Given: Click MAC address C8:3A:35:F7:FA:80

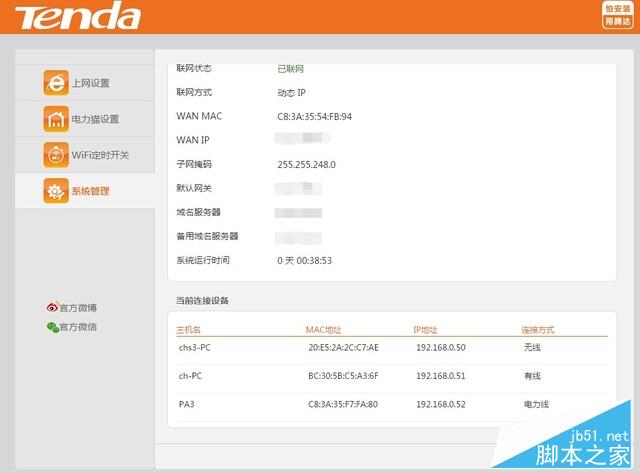Looking at the screenshot, I should tap(343, 404).
